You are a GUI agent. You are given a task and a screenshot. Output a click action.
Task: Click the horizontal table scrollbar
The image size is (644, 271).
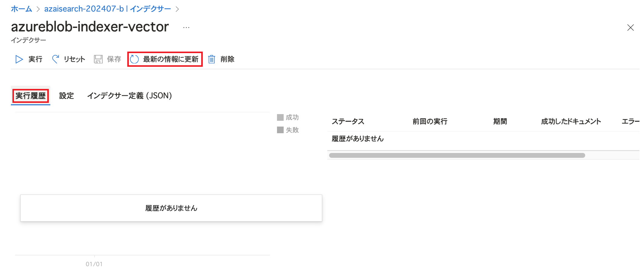tap(457, 155)
